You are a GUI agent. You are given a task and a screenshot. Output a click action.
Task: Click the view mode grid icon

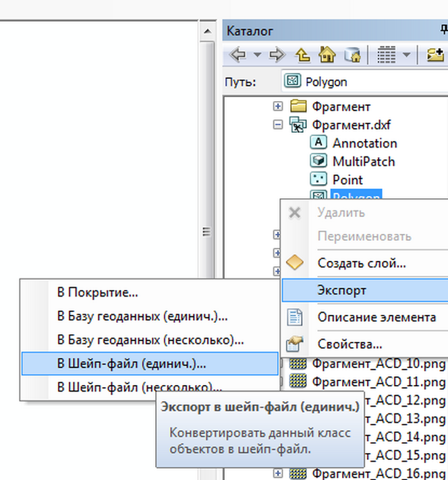[x=386, y=55]
